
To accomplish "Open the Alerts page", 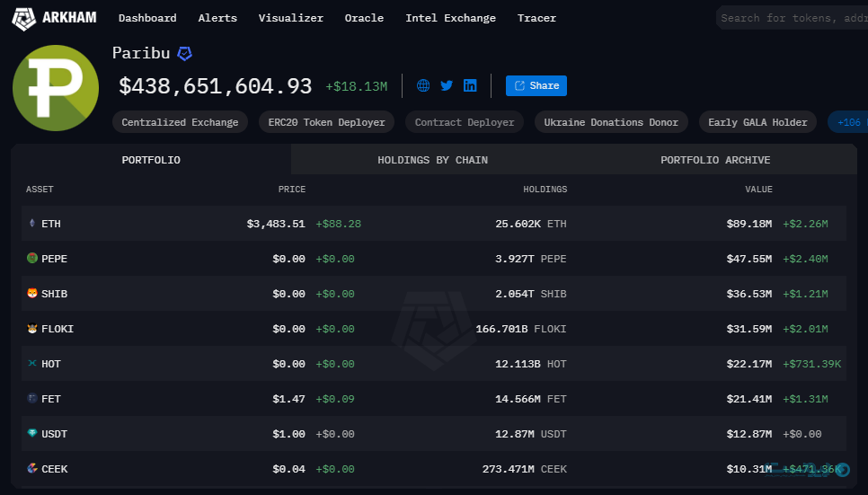I will click(x=217, y=18).
